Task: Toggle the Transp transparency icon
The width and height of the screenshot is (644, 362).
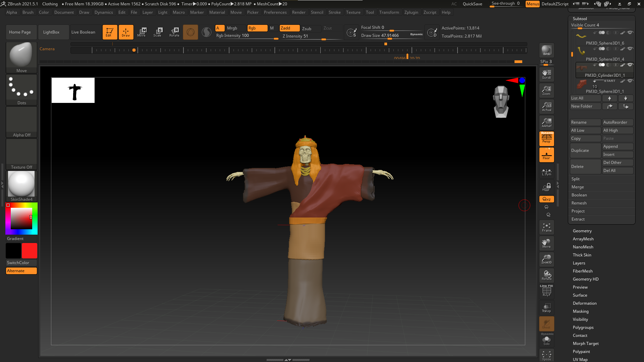Action: tap(546, 307)
